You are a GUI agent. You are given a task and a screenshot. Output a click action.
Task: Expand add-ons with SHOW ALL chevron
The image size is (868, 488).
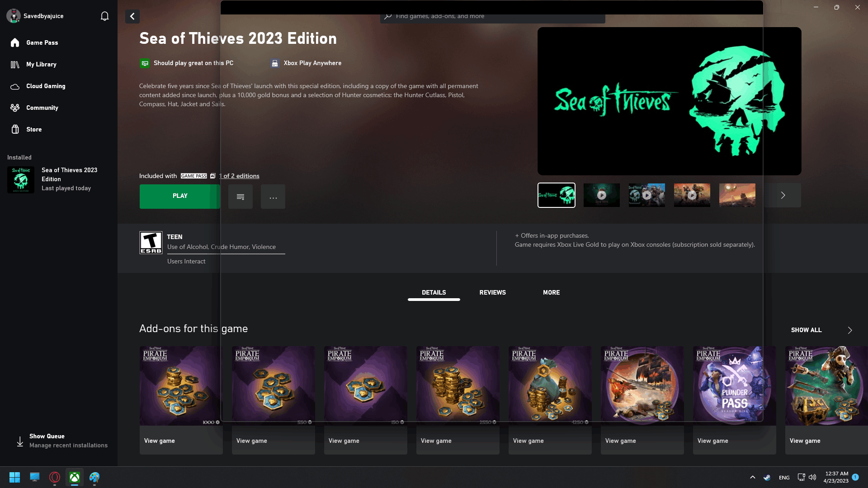point(850,330)
